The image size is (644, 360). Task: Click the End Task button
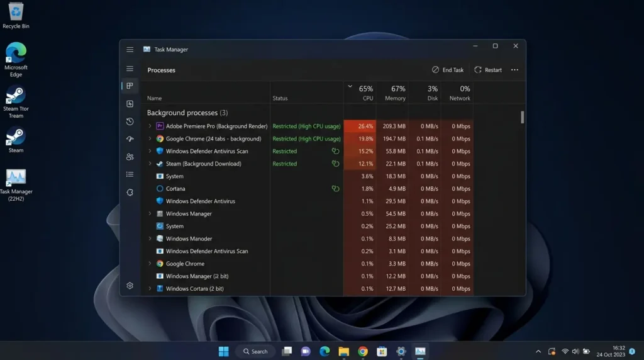point(448,70)
